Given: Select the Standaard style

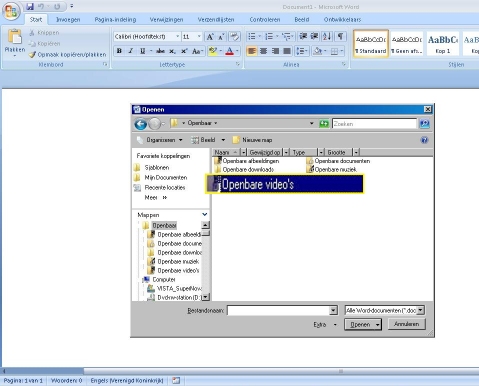Looking at the screenshot, I should click(x=371, y=44).
